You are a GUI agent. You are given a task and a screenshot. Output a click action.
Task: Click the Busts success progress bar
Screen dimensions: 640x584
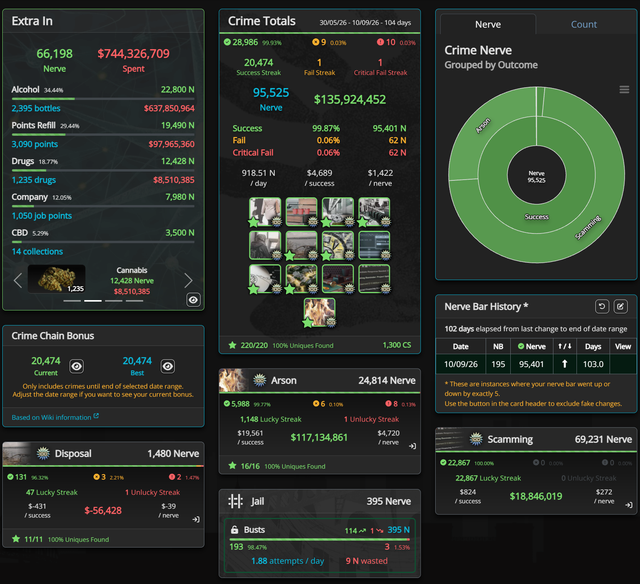click(320, 539)
